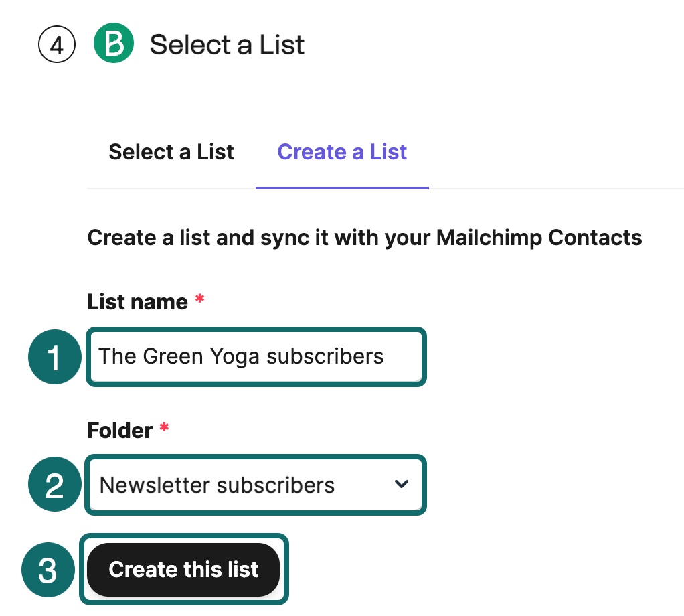The width and height of the screenshot is (684, 616).
Task: Switch to the Select a List tab
Action: tap(171, 152)
